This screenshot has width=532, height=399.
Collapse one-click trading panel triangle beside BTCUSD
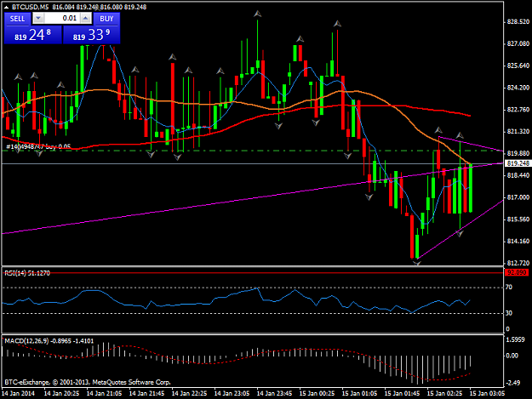6,7
